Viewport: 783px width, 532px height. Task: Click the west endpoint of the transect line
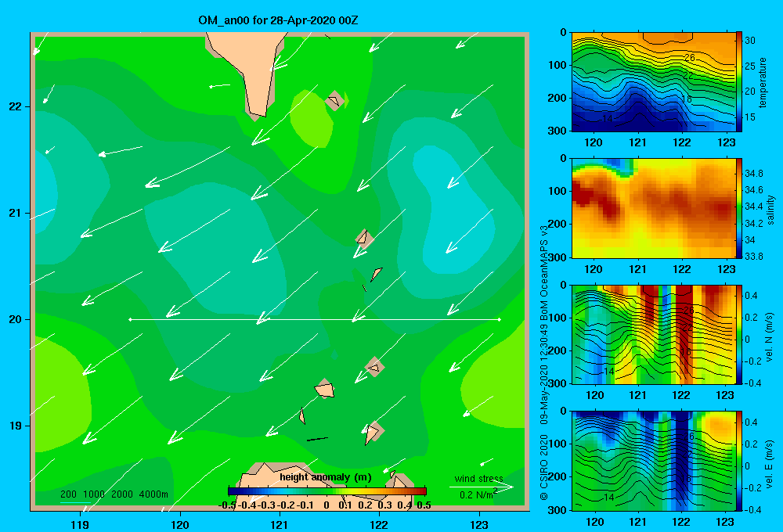point(130,319)
